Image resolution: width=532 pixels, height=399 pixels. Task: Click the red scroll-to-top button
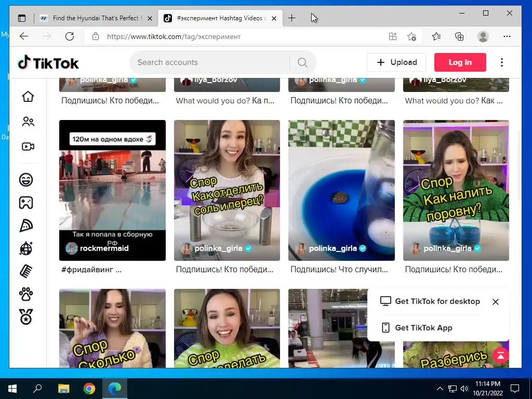[x=501, y=355]
